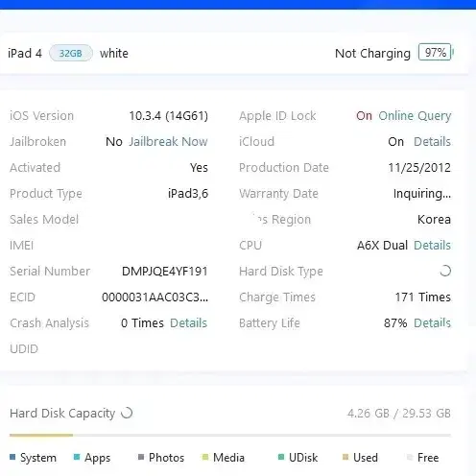Select the Apps legend color square
The image size is (476, 476).
(77, 457)
